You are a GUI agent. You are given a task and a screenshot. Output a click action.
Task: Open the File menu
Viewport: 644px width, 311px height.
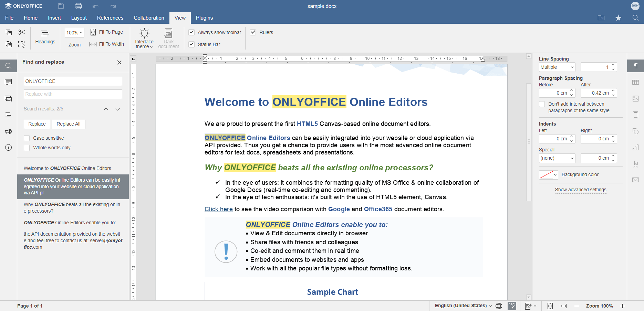pos(9,18)
